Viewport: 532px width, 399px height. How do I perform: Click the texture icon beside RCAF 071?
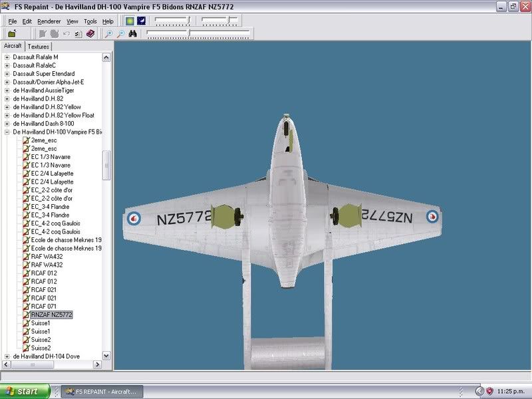tap(26, 307)
